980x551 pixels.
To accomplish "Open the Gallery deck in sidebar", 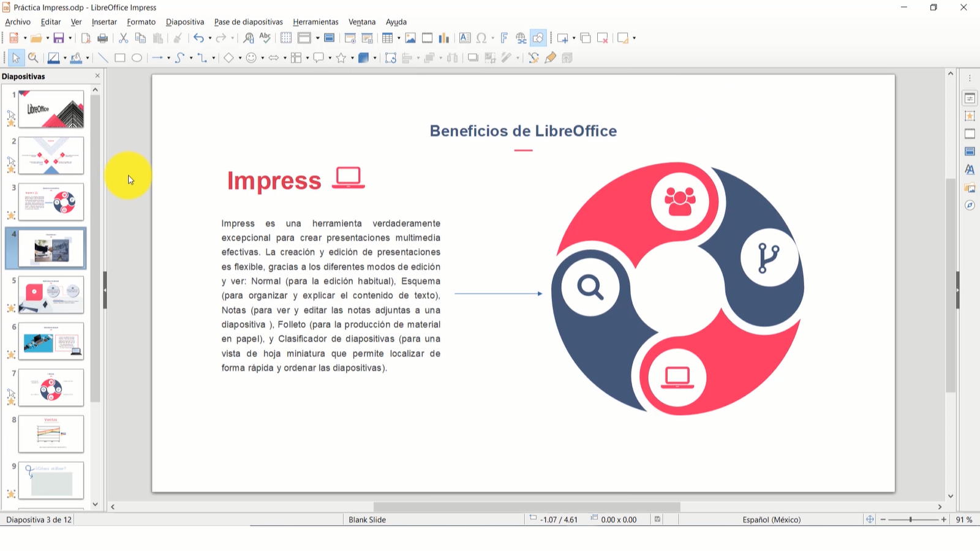I will (x=970, y=187).
